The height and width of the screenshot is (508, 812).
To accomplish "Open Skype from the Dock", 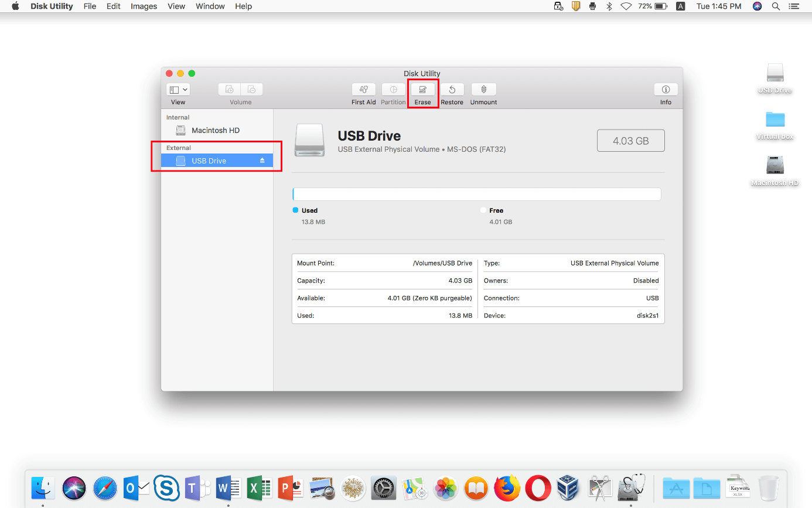I will [x=166, y=488].
